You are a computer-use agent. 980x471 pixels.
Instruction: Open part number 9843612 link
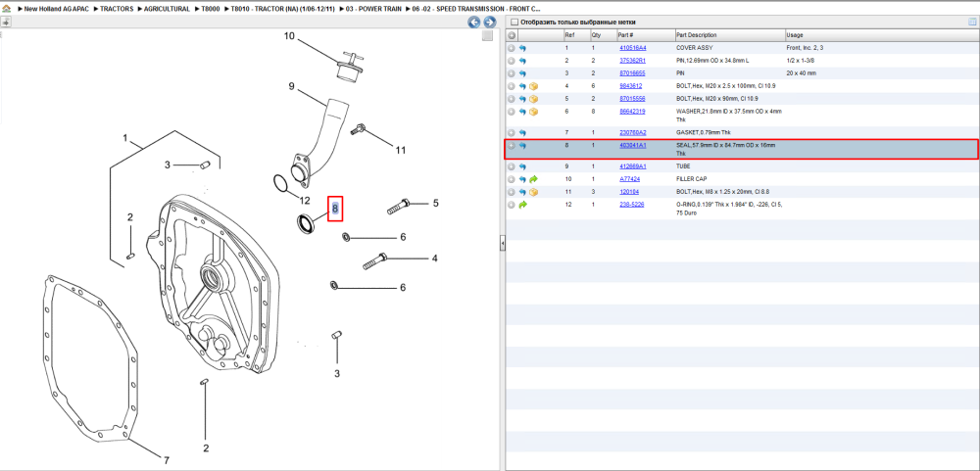click(x=630, y=86)
